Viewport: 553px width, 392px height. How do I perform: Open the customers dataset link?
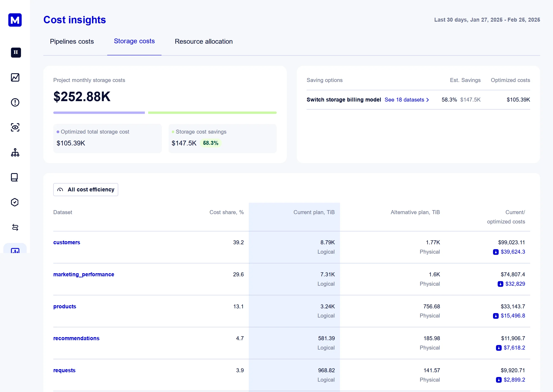tap(67, 242)
